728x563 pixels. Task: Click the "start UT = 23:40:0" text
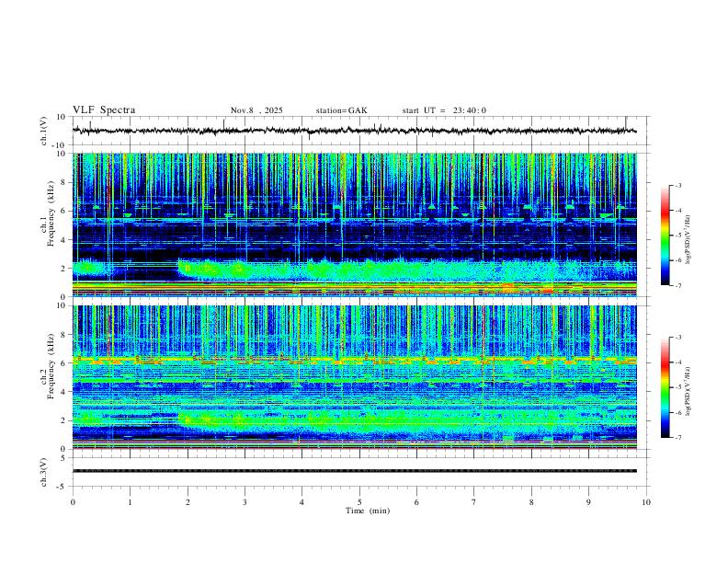pos(444,110)
